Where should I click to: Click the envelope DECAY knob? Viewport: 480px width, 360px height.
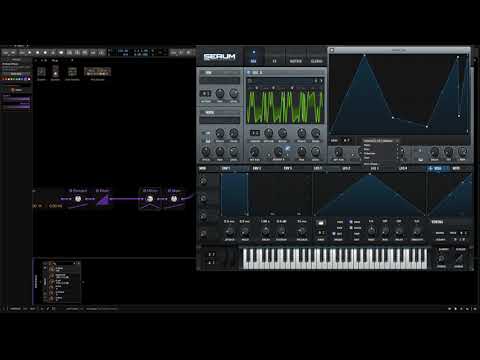pos(266,231)
